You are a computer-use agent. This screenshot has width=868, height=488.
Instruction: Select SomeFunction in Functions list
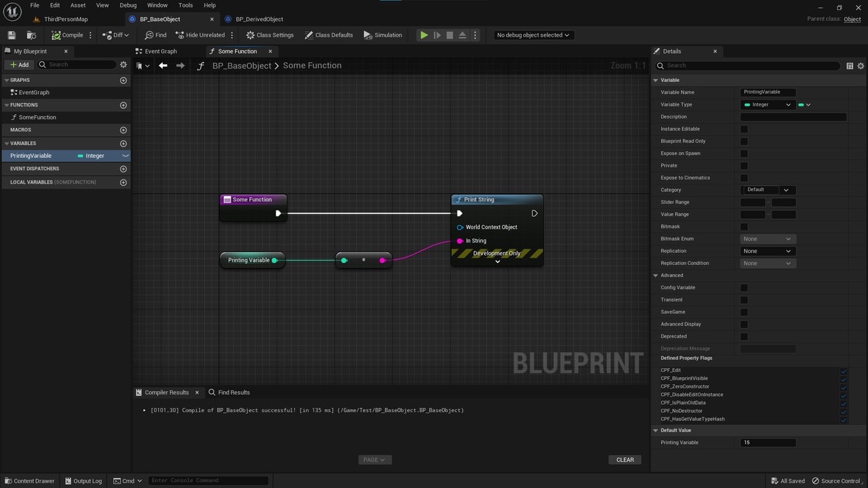pos(37,117)
